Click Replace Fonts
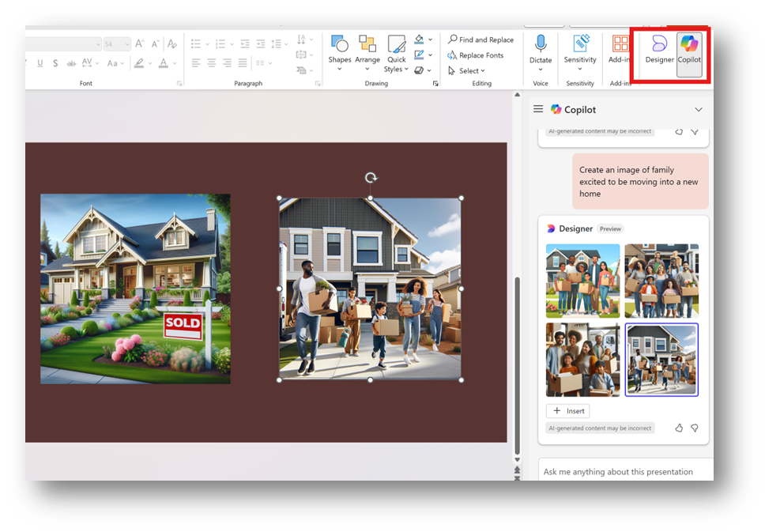Image resolution: width=765 pixels, height=532 pixels. coord(475,55)
